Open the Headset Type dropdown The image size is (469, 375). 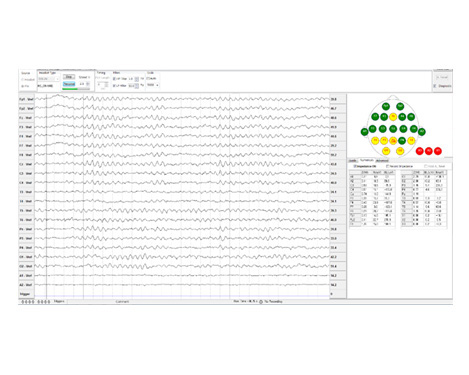click(x=48, y=79)
